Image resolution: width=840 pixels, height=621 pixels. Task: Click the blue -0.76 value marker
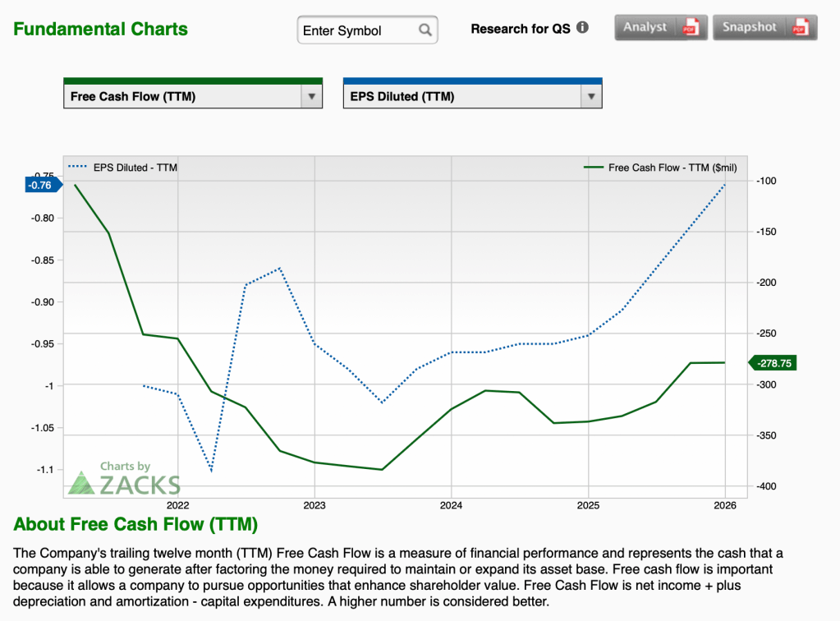click(40, 185)
